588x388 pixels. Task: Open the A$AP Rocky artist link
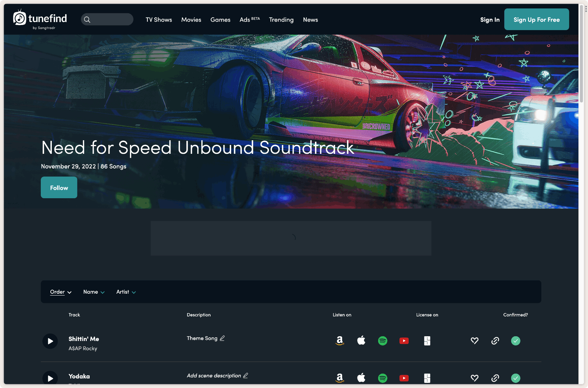(x=83, y=348)
